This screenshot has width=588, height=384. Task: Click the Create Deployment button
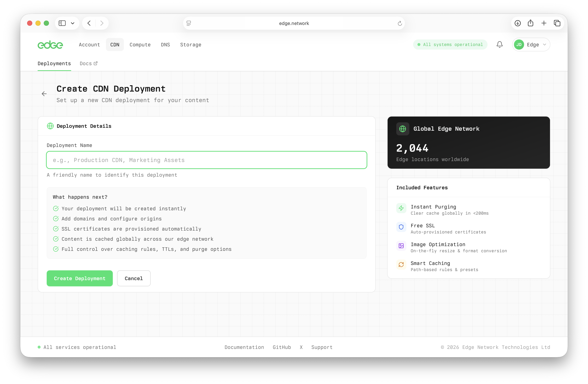click(x=79, y=278)
